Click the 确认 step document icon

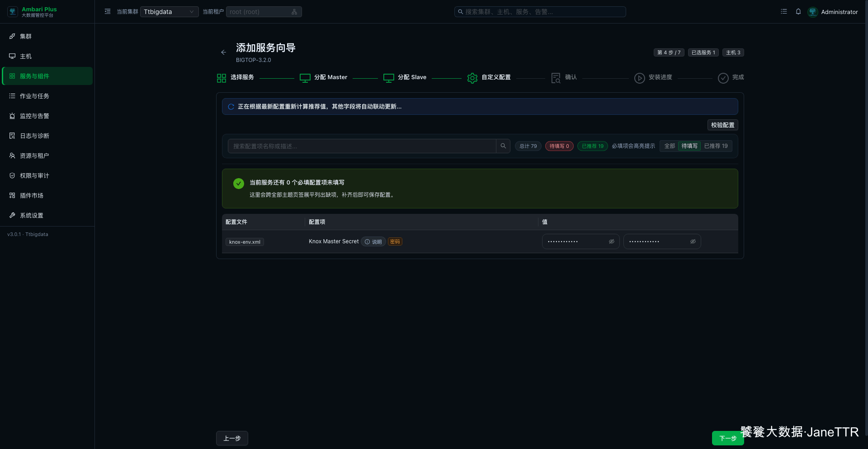click(x=556, y=78)
